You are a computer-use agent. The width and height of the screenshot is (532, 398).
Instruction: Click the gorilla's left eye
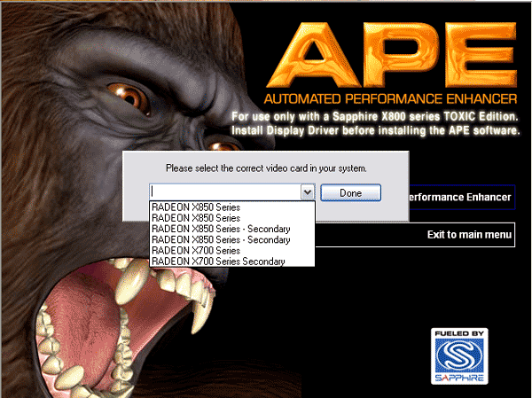(x=129, y=94)
